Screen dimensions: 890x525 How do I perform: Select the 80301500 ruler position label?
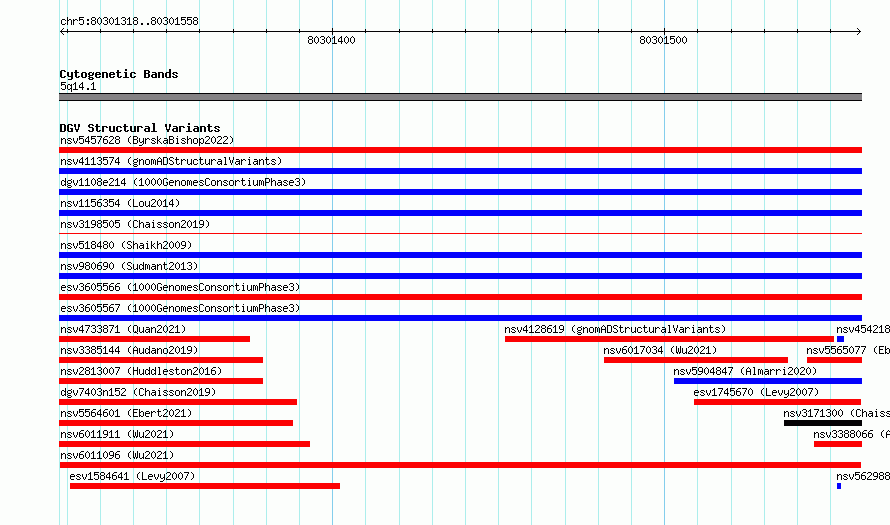(663, 40)
